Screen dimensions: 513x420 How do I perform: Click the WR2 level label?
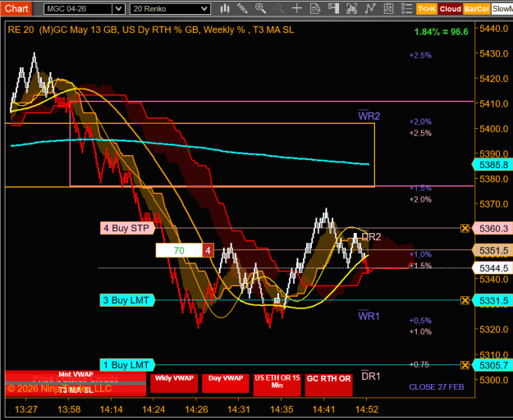[369, 116]
